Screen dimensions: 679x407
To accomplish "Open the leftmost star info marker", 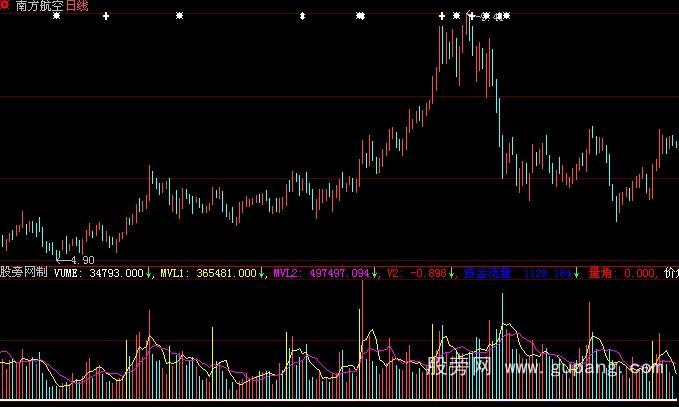I will coord(57,16).
